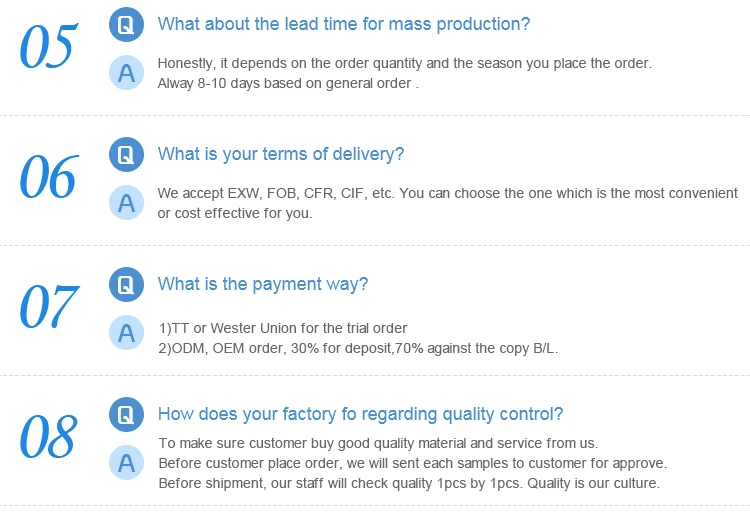The width and height of the screenshot is (750, 523).
Task: Click the A icon next to EXW, FOB answer
Action: point(126,203)
